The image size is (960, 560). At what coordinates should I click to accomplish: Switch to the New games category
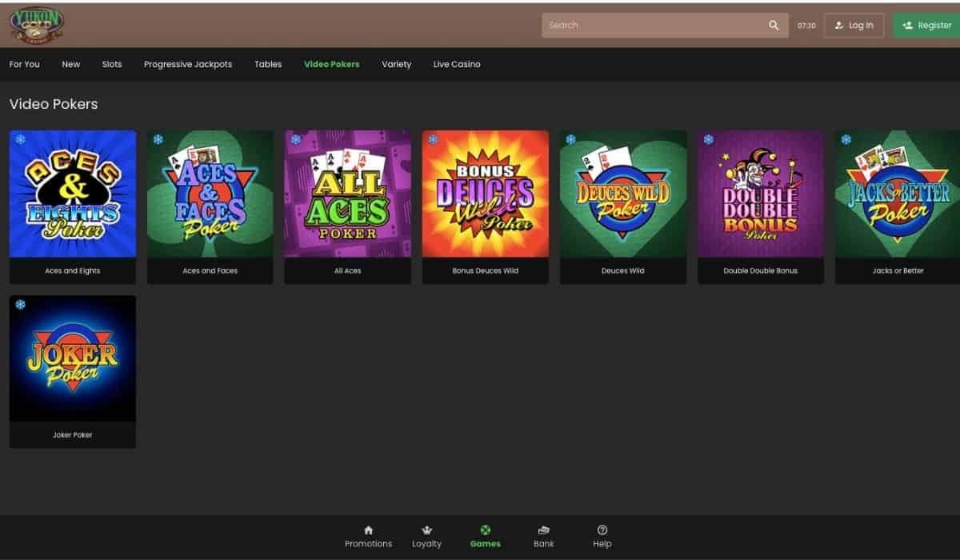[x=71, y=64]
